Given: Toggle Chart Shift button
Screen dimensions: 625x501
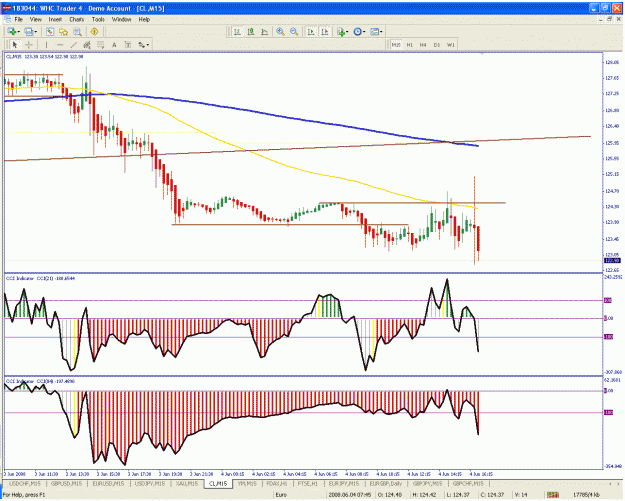Looking at the screenshot, I should point(325,31).
